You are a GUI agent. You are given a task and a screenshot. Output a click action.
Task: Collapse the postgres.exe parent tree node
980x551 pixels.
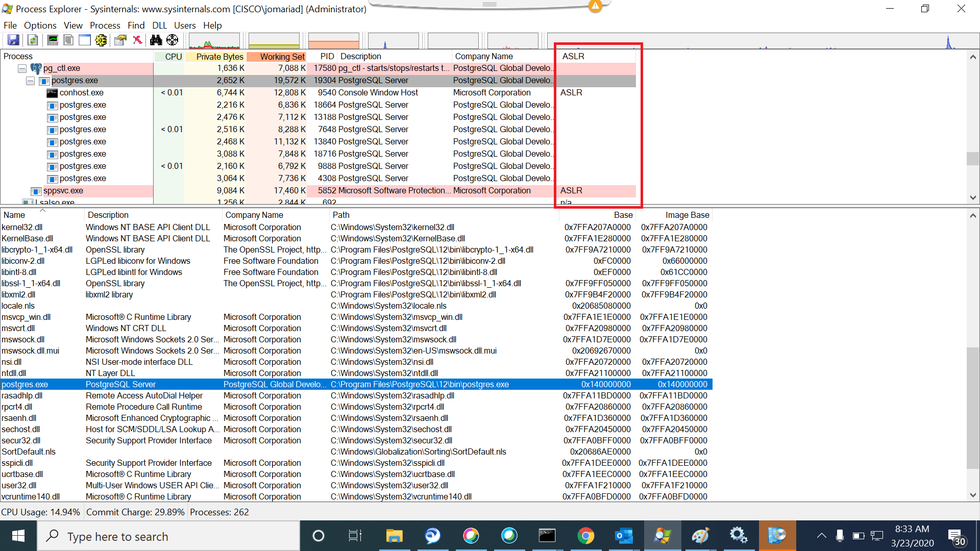[30, 81]
